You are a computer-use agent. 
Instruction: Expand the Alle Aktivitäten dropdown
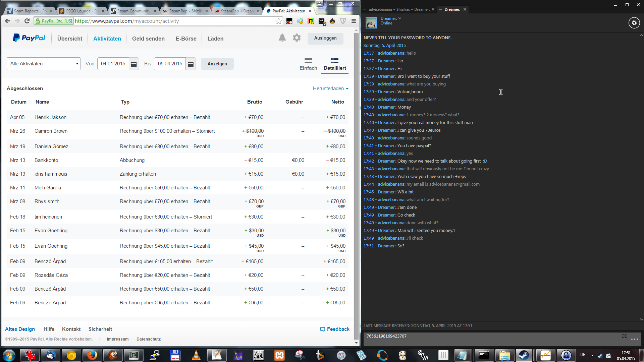(x=44, y=64)
